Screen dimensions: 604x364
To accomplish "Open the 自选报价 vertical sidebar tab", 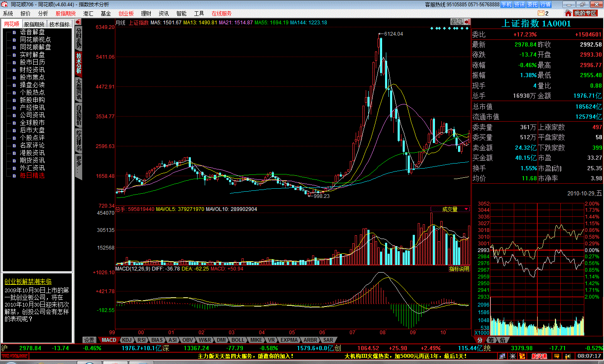I will (x=78, y=115).
